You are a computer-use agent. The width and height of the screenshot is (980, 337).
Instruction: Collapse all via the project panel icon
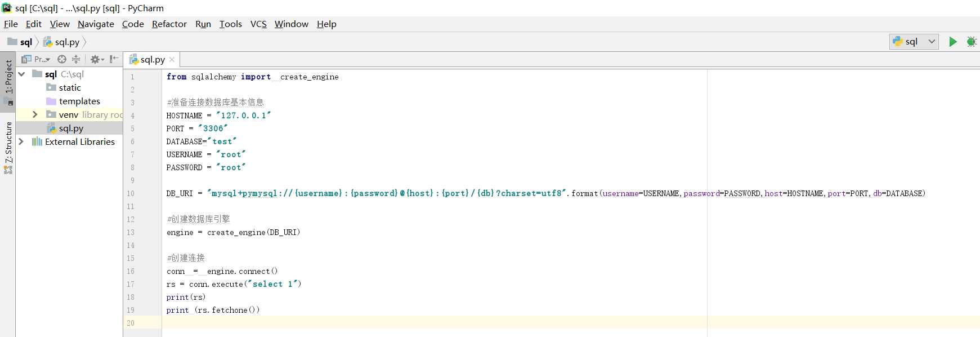pyautogui.click(x=76, y=59)
